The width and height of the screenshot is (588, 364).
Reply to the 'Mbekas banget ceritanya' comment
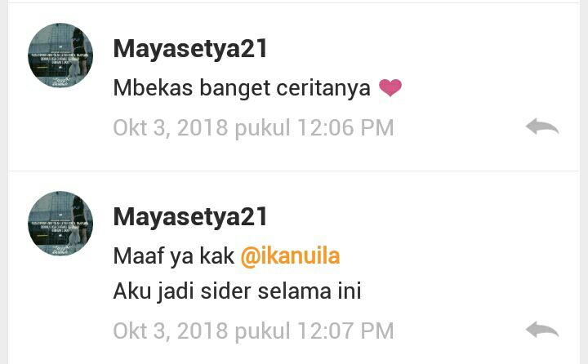click(542, 127)
